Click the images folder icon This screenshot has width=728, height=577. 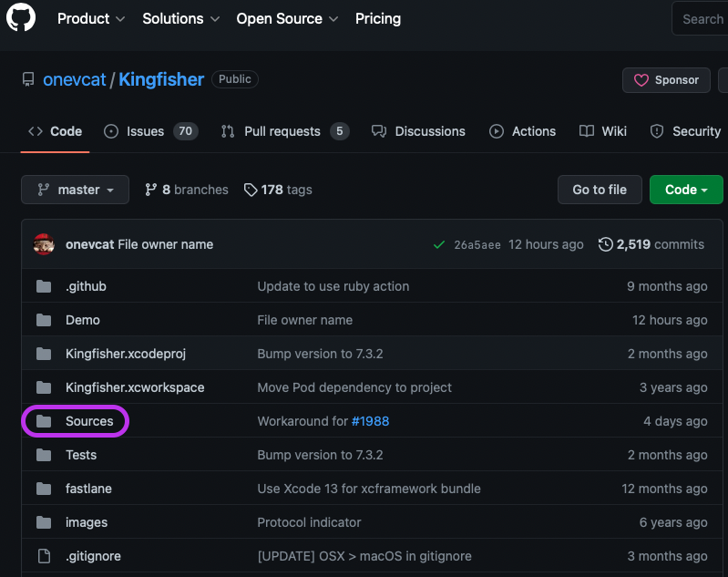pyautogui.click(x=44, y=522)
